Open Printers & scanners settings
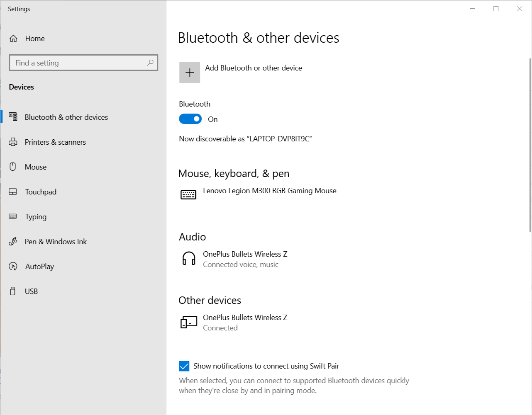The image size is (532, 415). click(55, 142)
